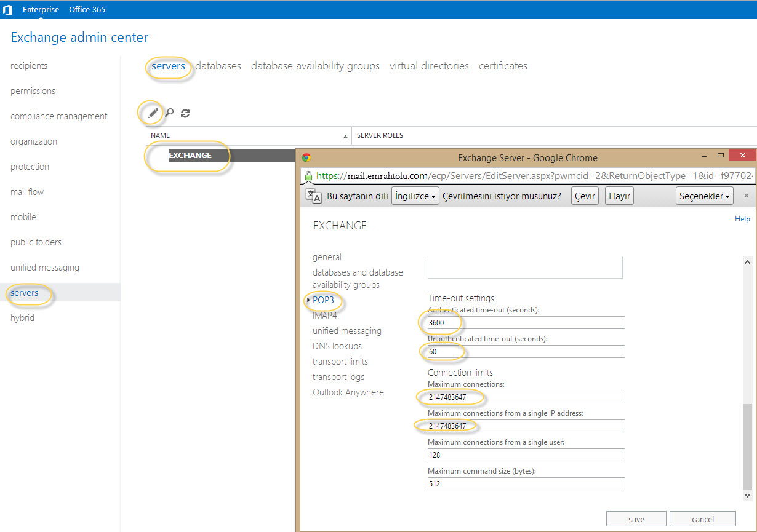Viewport: 757px width, 532px height.
Task: Open database availability groups tab
Action: coord(315,66)
